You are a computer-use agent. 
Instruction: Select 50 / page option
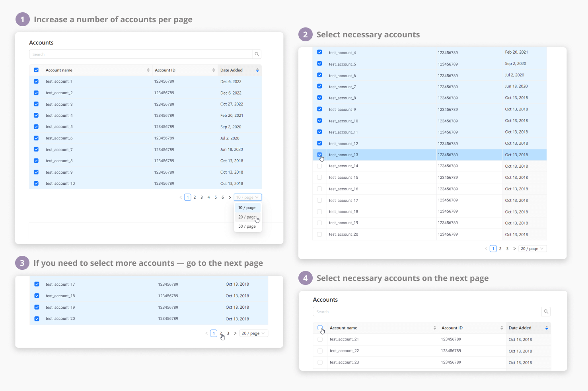pyautogui.click(x=247, y=226)
